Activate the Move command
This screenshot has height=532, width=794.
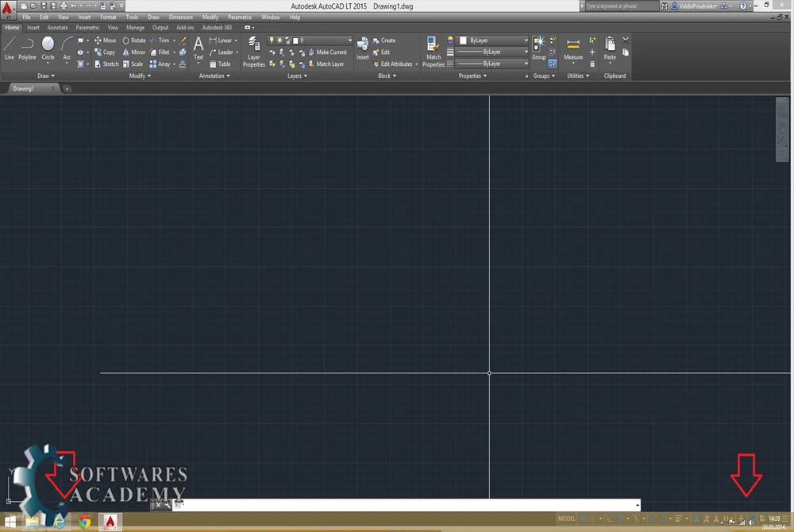106,40
